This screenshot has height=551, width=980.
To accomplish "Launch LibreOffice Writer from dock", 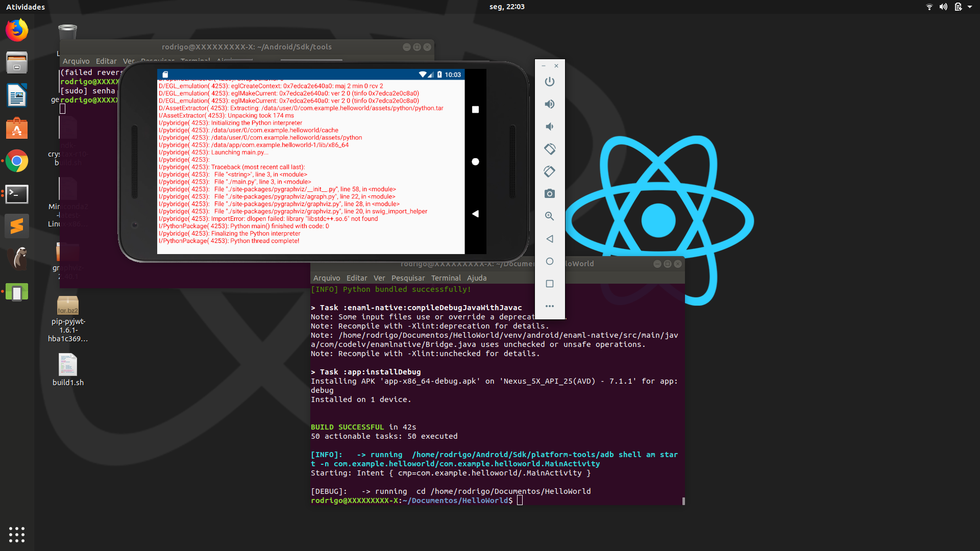I will coord(17,95).
